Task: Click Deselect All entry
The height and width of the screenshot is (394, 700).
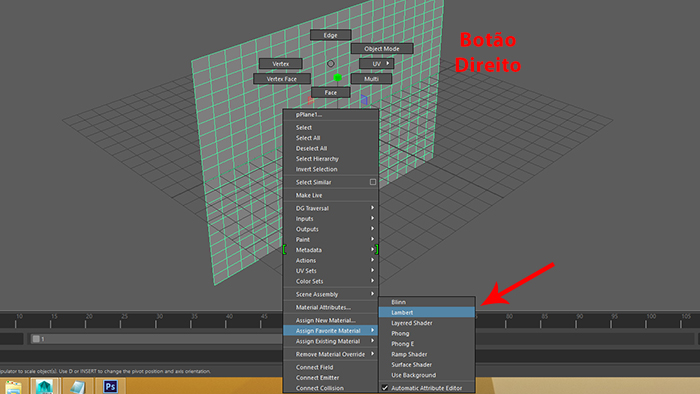Action: tap(331, 148)
